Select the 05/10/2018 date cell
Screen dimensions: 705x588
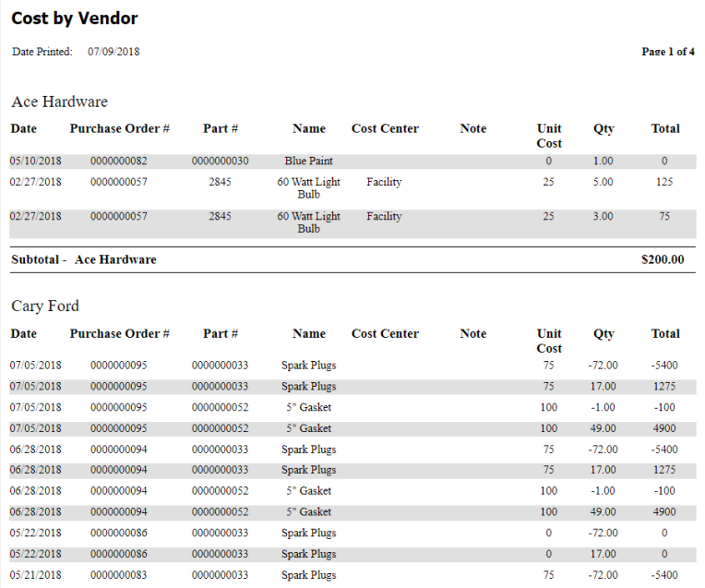pyautogui.click(x=35, y=162)
